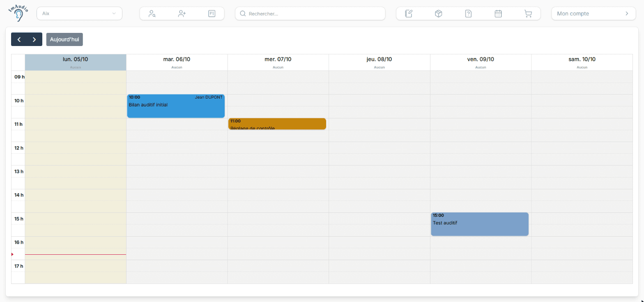644x302 pixels.
Task: Click the 17 h time label
Action: [x=19, y=266]
